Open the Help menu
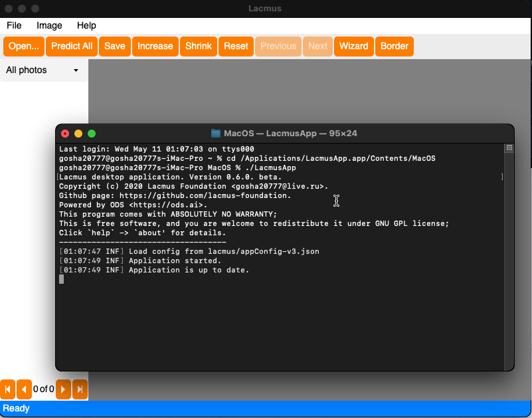The height and width of the screenshot is (418, 532). coord(86,25)
